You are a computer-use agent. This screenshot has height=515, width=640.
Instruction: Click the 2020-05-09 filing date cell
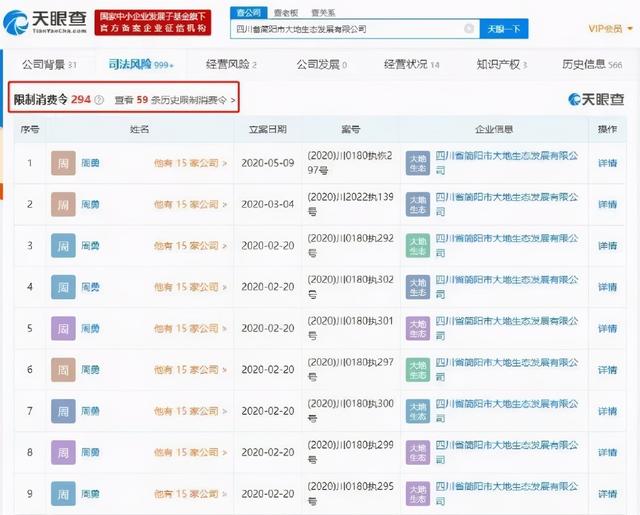click(x=268, y=163)
